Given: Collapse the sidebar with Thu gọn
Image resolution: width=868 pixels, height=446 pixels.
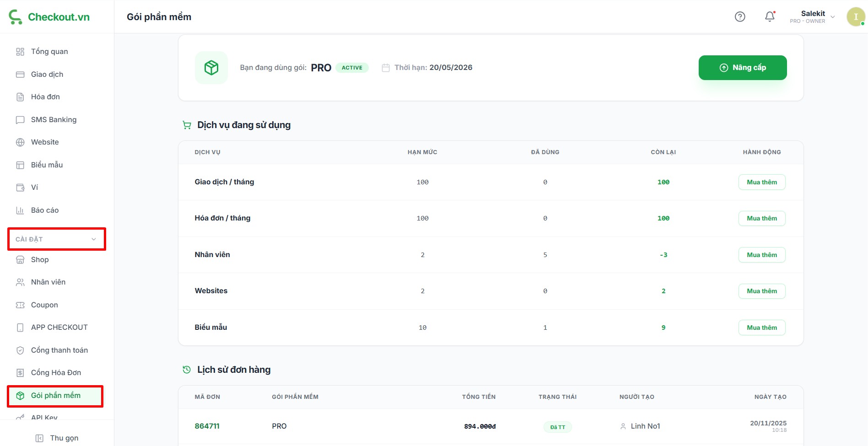Looking at the screenshot, I should point(57,438).
